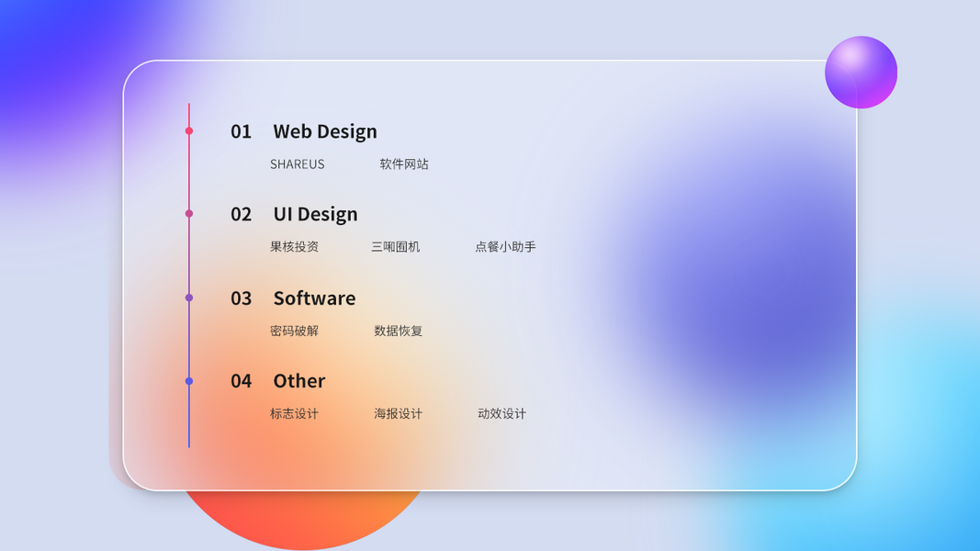Select the 海报设计 link

pyautogui.click(x=398, y=414)
